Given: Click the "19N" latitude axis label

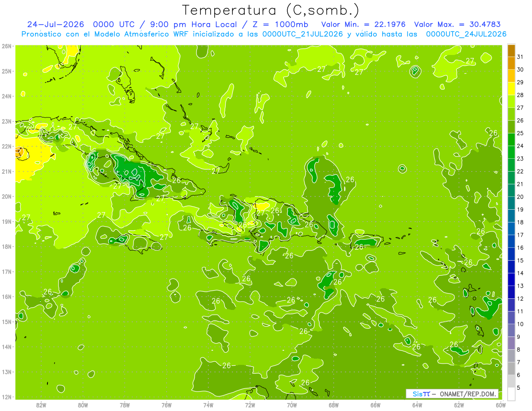Looking at the screenshot, I should tap(7, 221).
